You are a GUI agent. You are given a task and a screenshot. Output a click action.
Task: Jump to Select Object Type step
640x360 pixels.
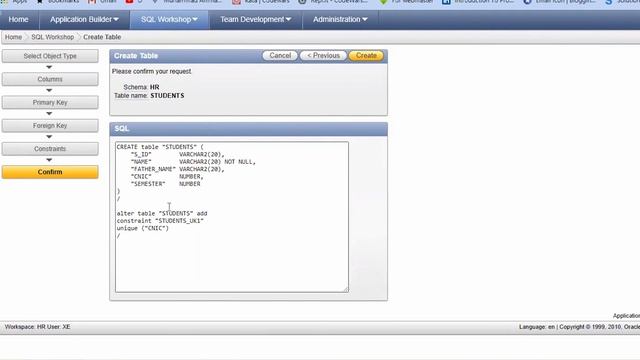(50, 56)
